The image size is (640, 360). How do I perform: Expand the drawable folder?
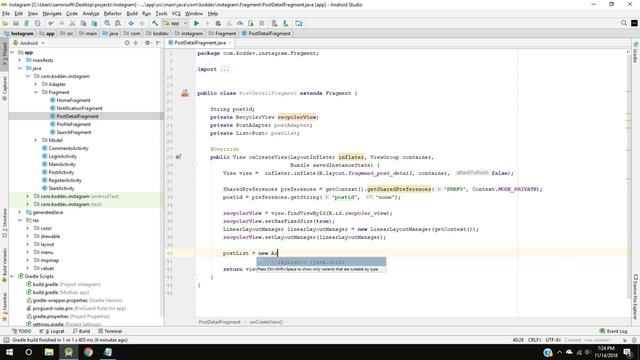tap(28, 236)
